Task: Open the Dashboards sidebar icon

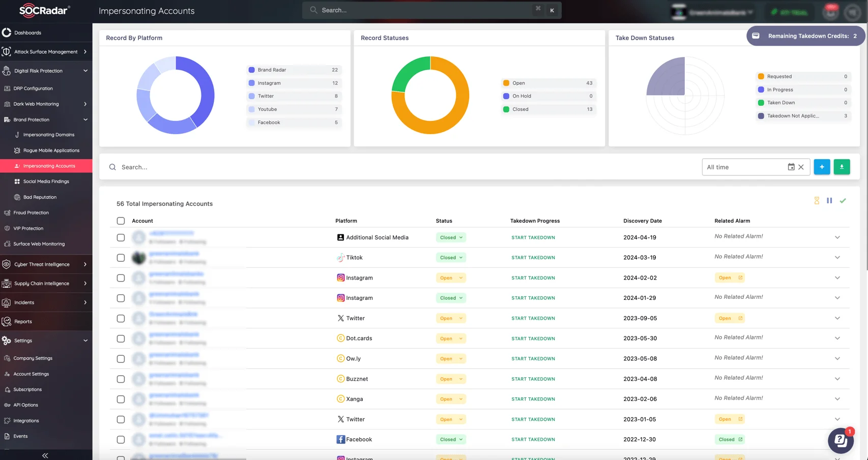Action: pos(7,33)
